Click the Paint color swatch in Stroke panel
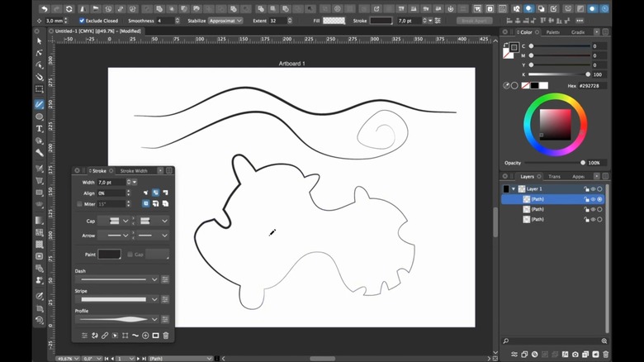The image size is (644, 362). [x=110, y=255]
